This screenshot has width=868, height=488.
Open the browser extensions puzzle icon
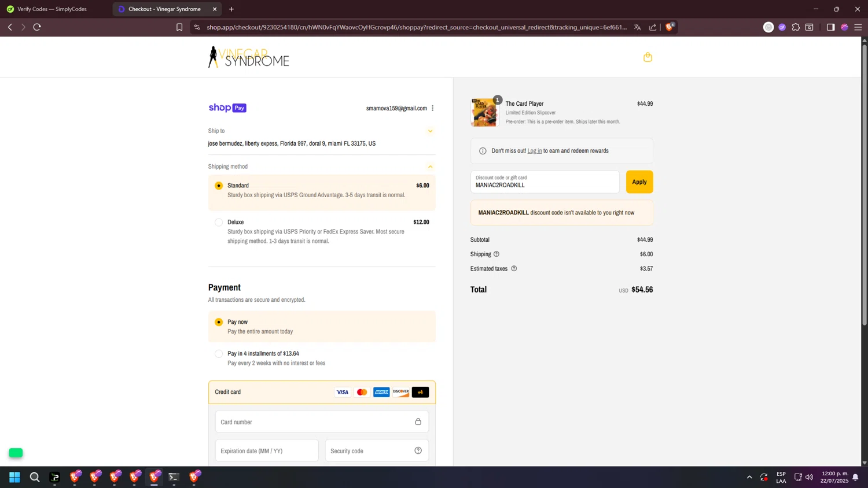(796, 27)
